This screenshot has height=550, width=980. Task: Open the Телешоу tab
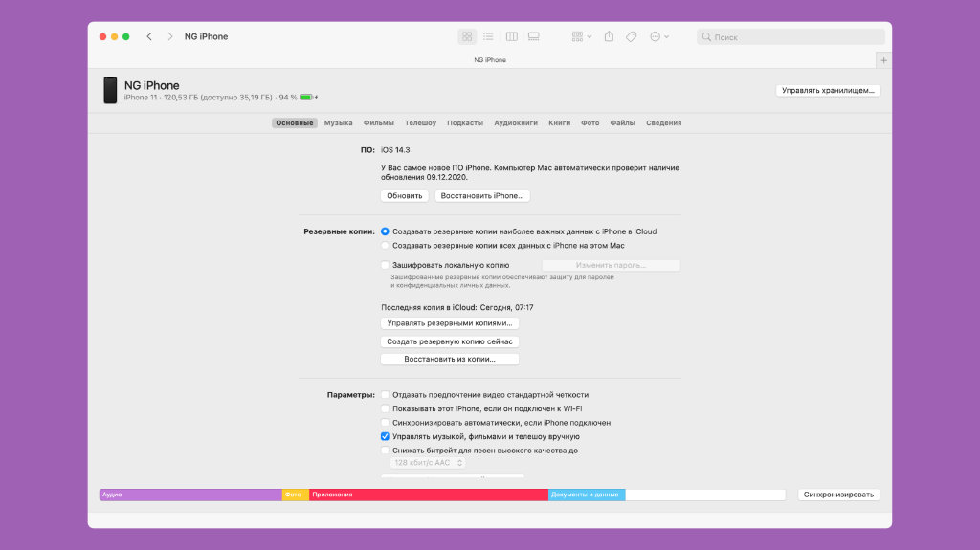420,123
